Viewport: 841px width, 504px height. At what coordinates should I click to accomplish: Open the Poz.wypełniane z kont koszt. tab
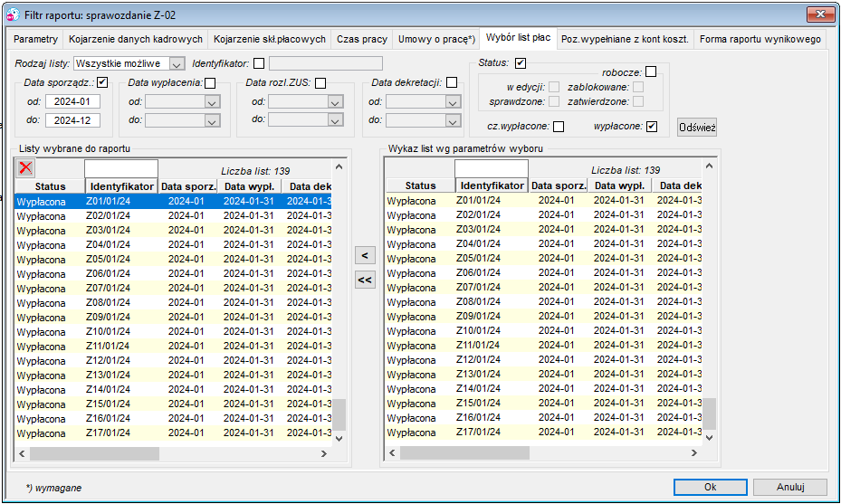coord(625,39)
